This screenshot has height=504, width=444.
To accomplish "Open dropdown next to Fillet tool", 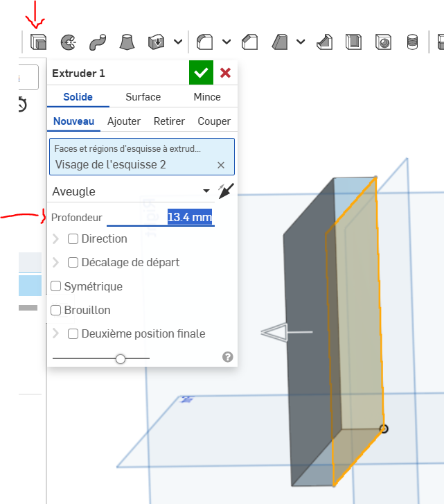I will pos(227,42).
